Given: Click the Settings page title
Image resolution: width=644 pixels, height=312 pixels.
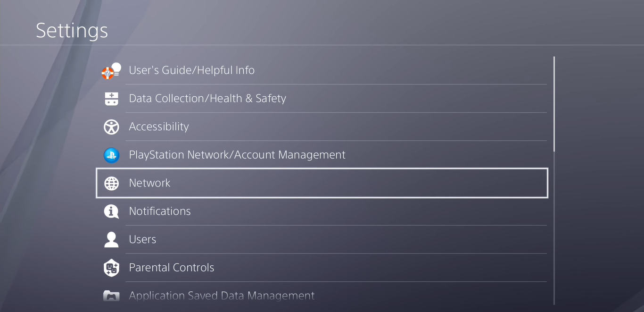Looking at the screenshot, I should coord(72,31).
